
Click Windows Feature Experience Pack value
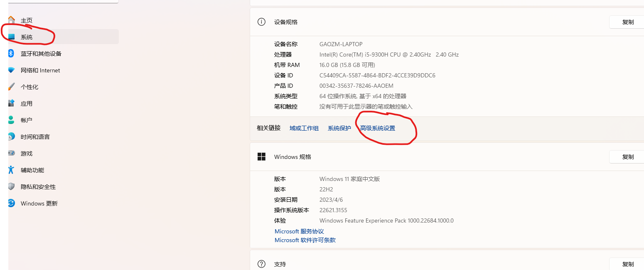(x=386, y=220)
